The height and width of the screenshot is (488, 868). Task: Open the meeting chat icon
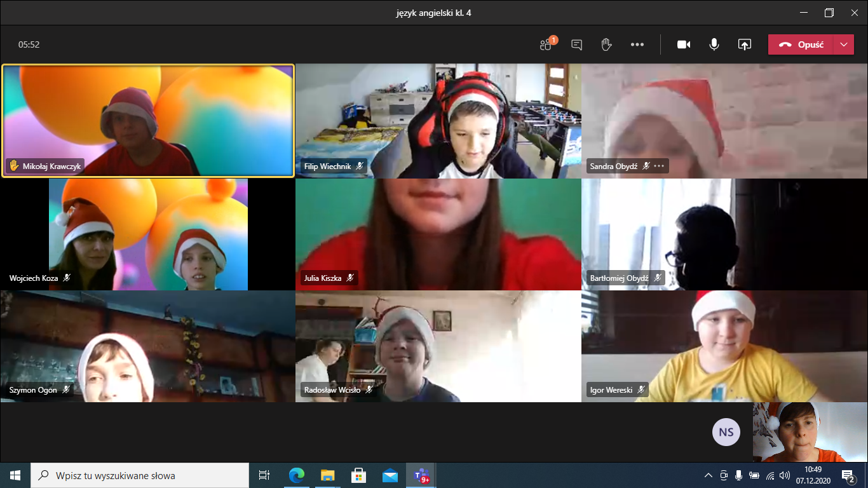[576, 44]
